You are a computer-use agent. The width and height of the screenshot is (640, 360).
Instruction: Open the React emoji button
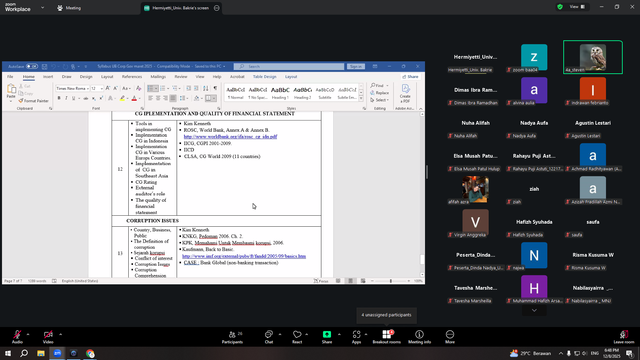297,337
